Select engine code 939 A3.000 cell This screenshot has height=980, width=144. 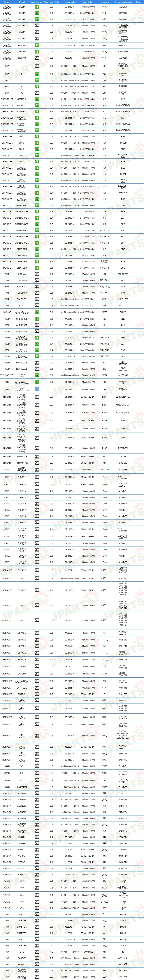[x=123, y=274]
